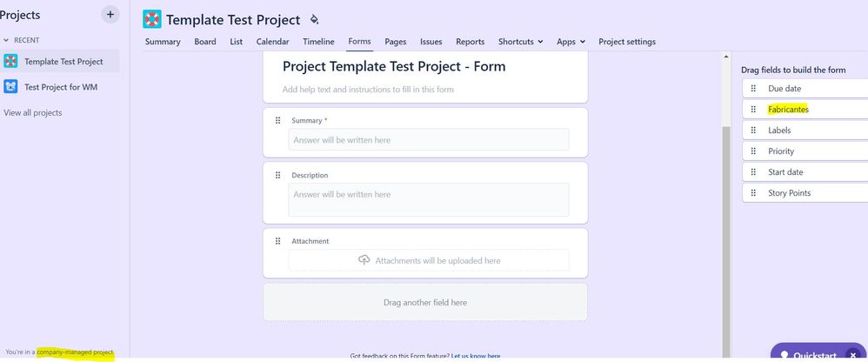Open the Project settings tab
Viewport: 868px width, 362px height.
(626, 42)
